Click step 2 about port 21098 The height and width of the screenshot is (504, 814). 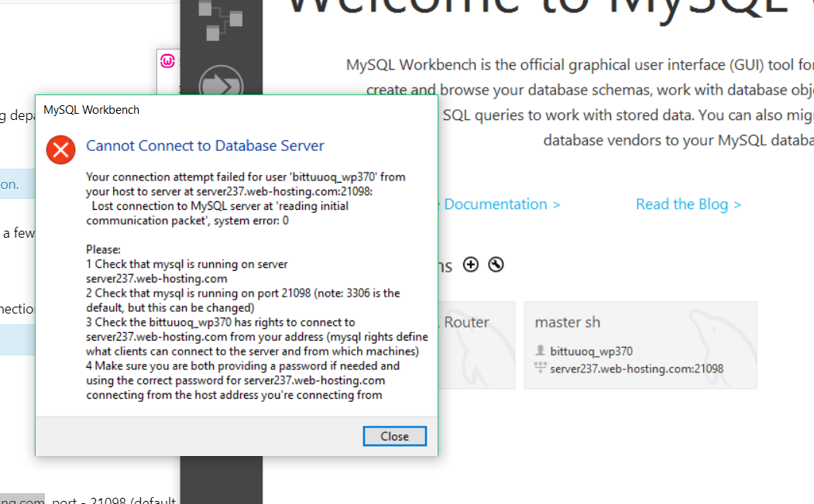243,300
